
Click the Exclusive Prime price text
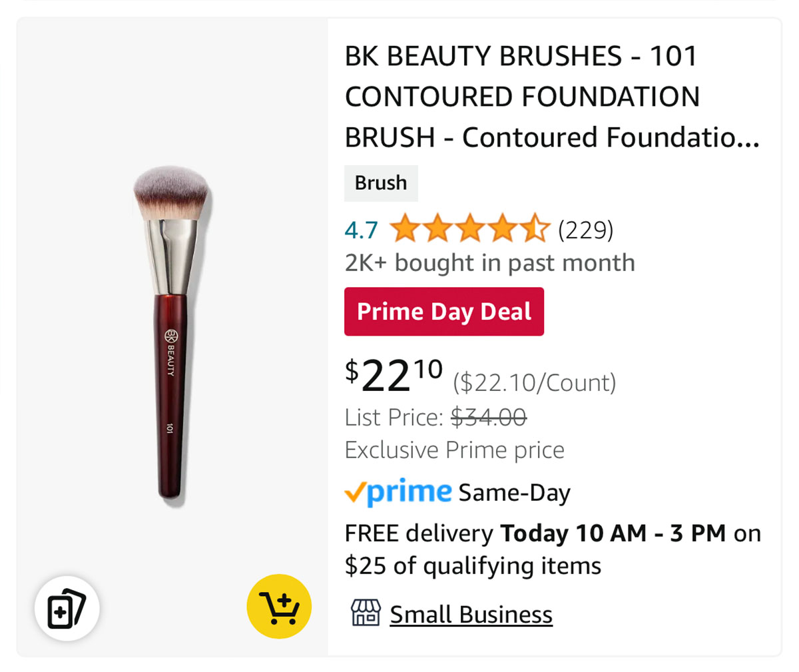pos(454,450)
